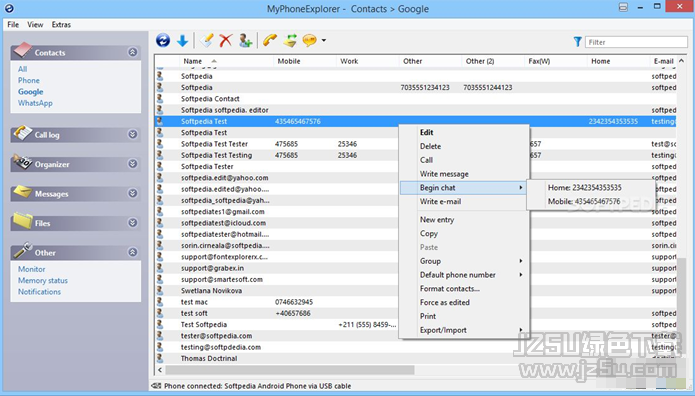The width and height of the screenshot is (695, 396).
Task: Collapse the Contacts sidebar section
Action: pyautogui.click(x=133, y=52)
